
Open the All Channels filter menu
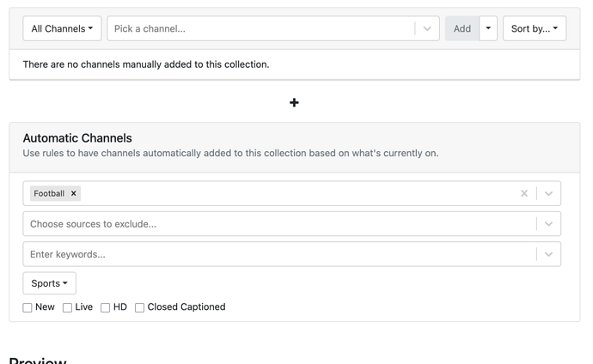(62, 28)
